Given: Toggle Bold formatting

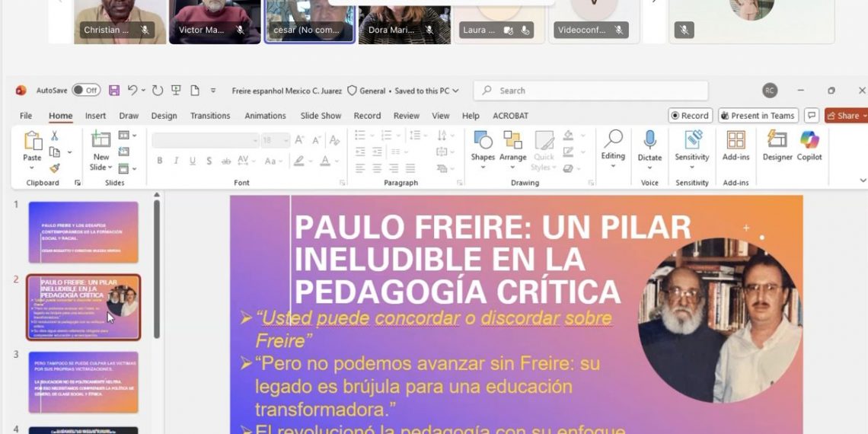Looking at the screenshot, I should [160, 161].
